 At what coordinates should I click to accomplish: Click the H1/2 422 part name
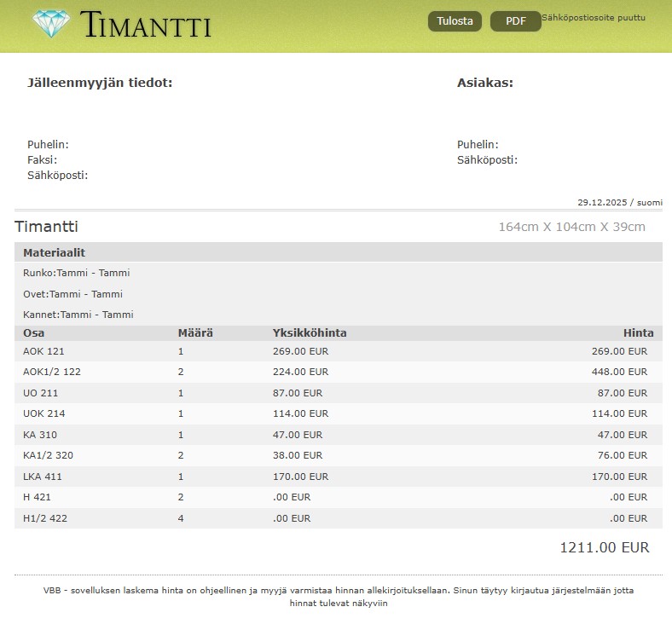[44, 518]
